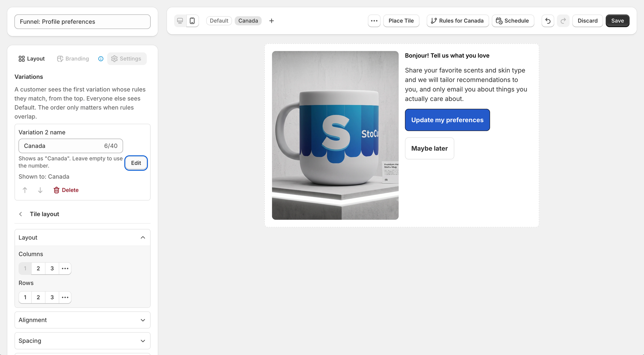Expand the Spacing section
This screenshot has width=644, height=355.
tap(82, 341)
